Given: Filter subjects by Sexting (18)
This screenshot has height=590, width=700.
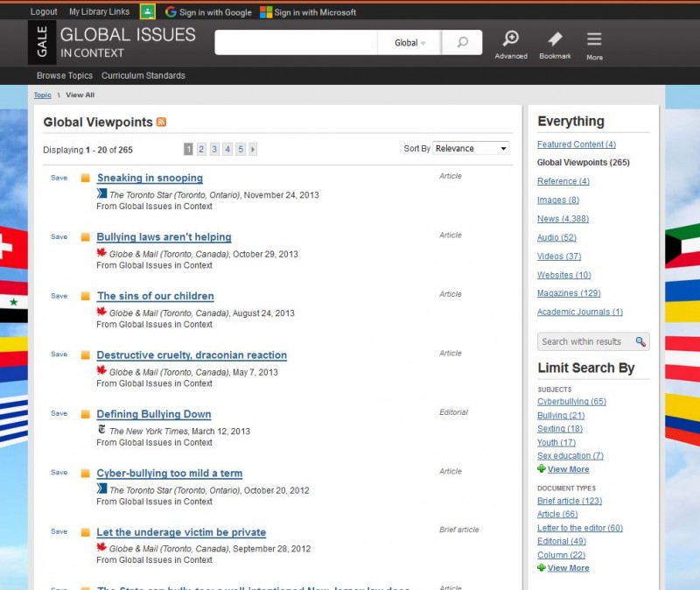Looking at the screenshot, I should click(x=560, y=429).
